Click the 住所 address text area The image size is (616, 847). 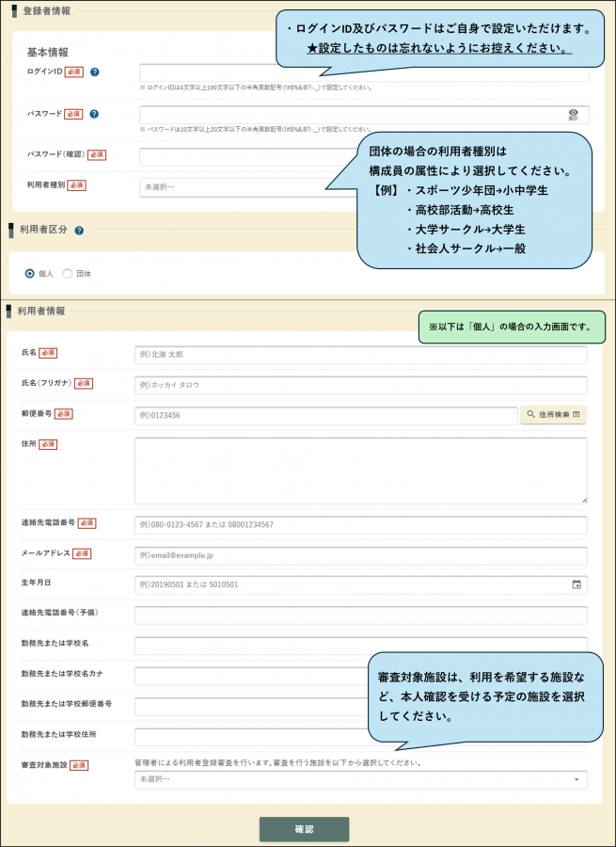360,471
